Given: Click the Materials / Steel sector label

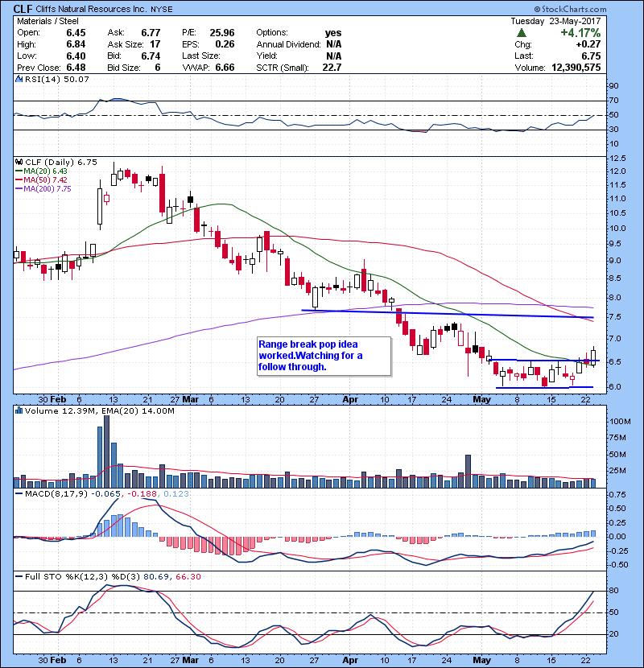Looking at the screenshot, I should coord(47,21).
